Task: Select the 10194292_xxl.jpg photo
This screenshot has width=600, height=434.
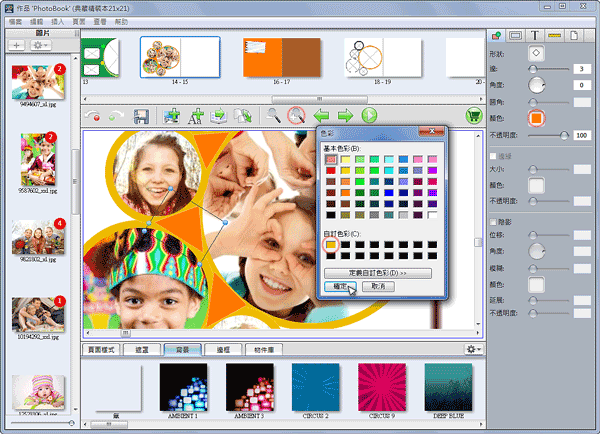Action: 38,315
